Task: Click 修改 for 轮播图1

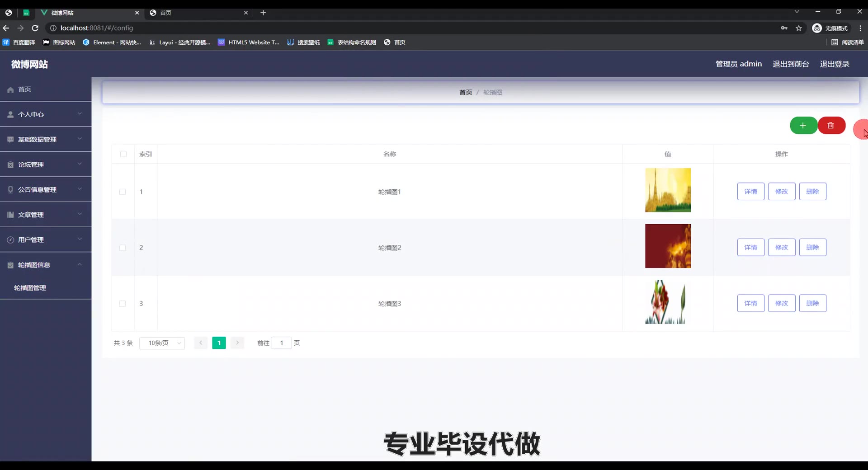Action: click(x=782, y=192)
